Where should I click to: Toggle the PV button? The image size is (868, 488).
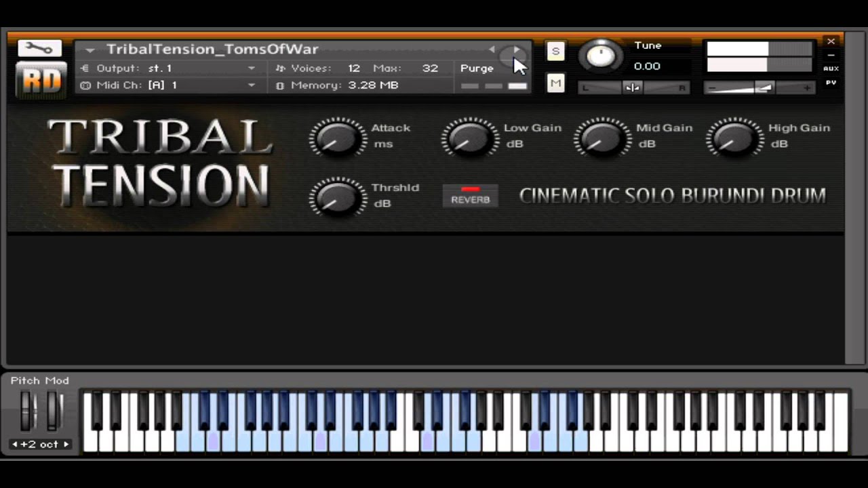point(831,83)
